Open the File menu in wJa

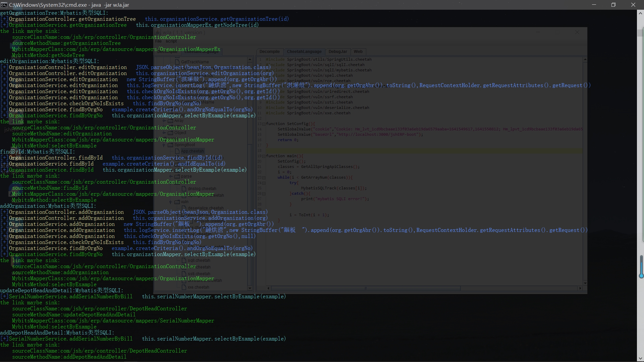158,41
